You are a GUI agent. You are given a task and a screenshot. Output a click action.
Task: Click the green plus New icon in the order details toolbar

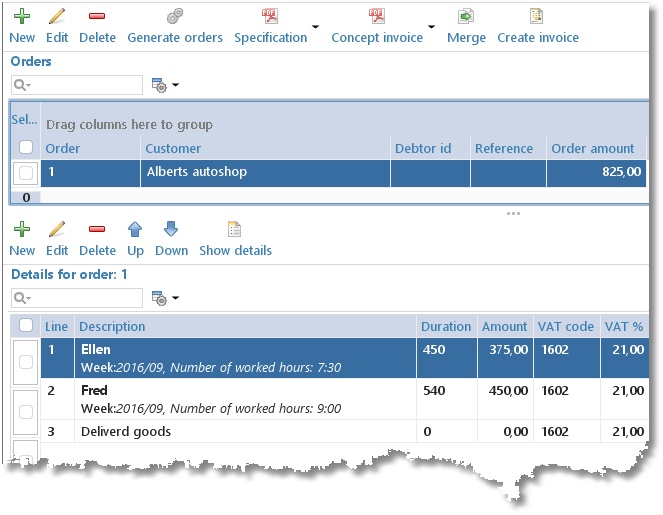[22, 229]
